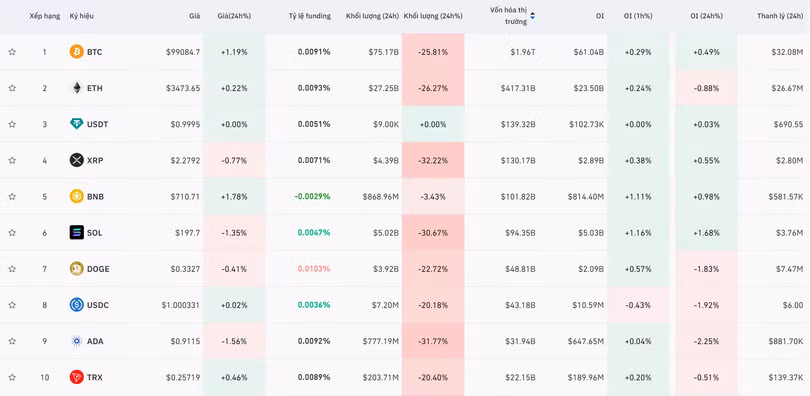This screenshot has height=396, width=810.
Task: Open the ETH symbol link
Action: point(95,88)
